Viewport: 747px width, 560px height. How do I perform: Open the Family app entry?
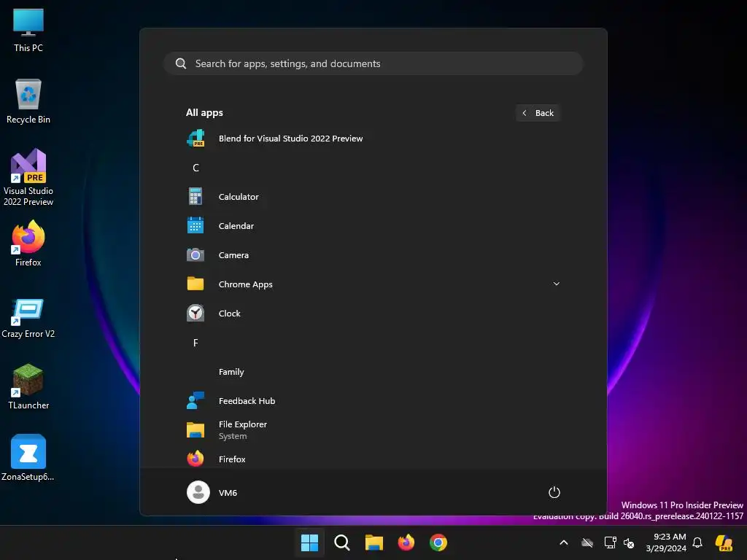[373, 372]
